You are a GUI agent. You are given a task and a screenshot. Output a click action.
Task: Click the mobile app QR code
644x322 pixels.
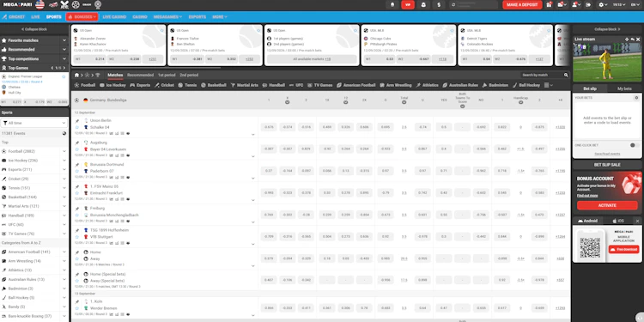(590, 247)
